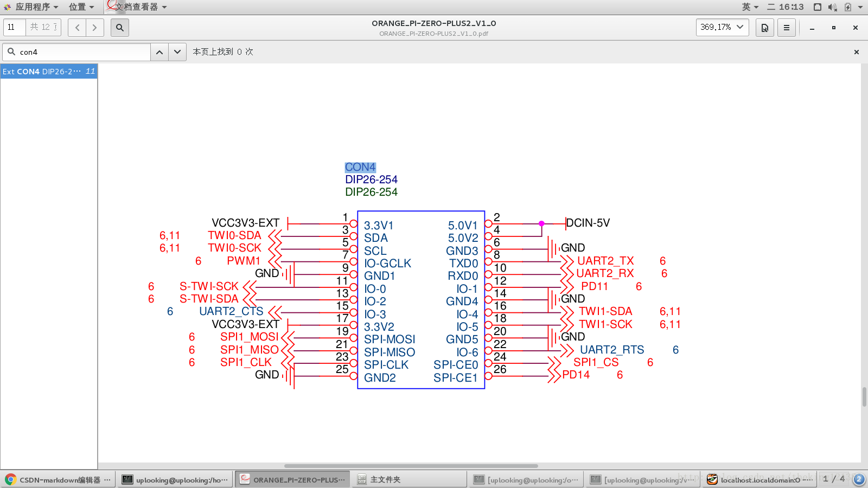Screen dimensions: 868x488
Task: Click the IO-GCLK pin name
Action: (387, 264)
